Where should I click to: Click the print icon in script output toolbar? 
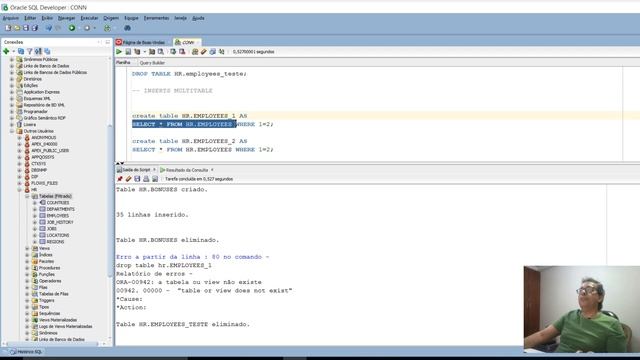(147, 179)
